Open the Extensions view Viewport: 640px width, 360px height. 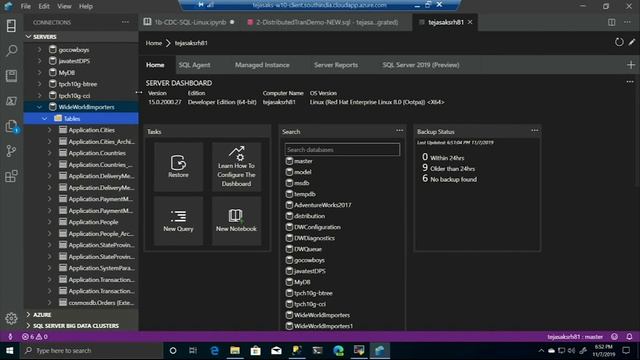point(11,176)
